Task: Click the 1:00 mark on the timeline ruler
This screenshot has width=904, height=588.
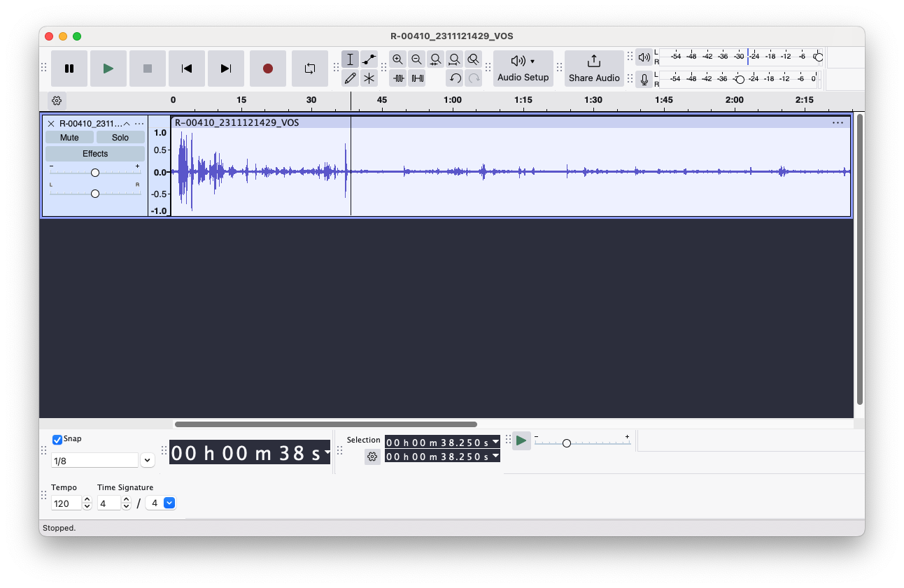Action: [453, 100]
